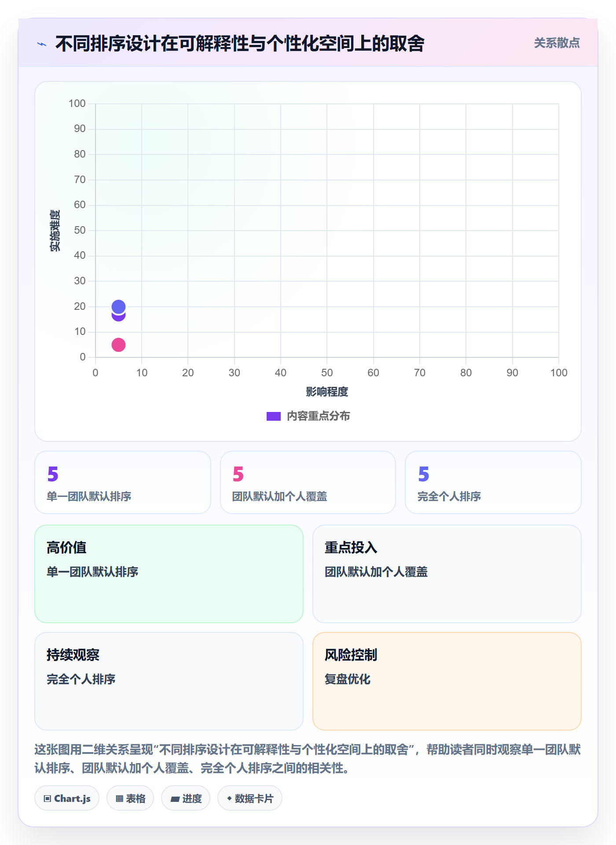
Task: Click the 影响程度 x-axis title
Action: pos(327,392)
